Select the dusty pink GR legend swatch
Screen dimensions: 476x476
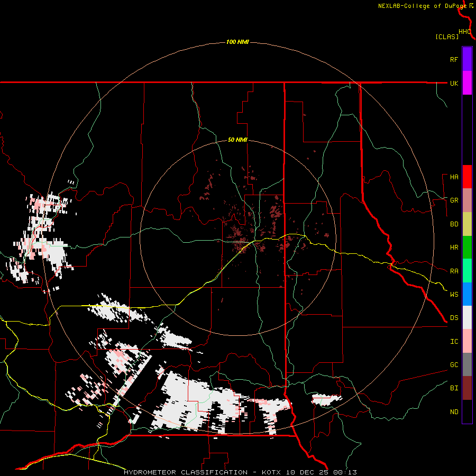coord(467,200)
